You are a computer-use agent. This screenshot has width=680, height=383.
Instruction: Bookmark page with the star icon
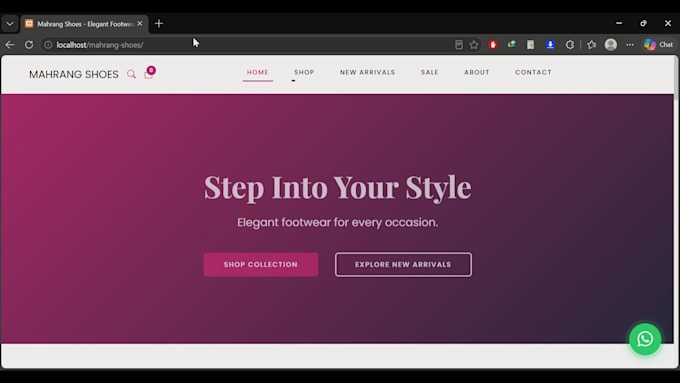pos(474,45)
